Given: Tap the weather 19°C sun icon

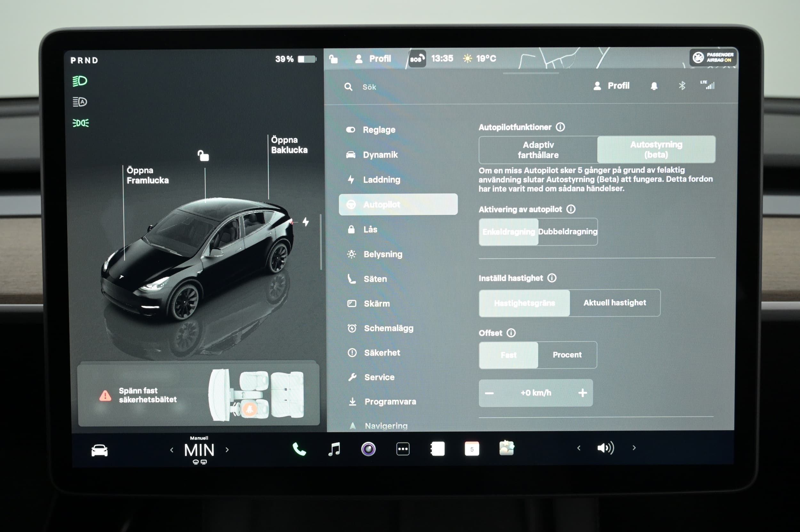Looking at the screenshot, I should pos(468,58).
